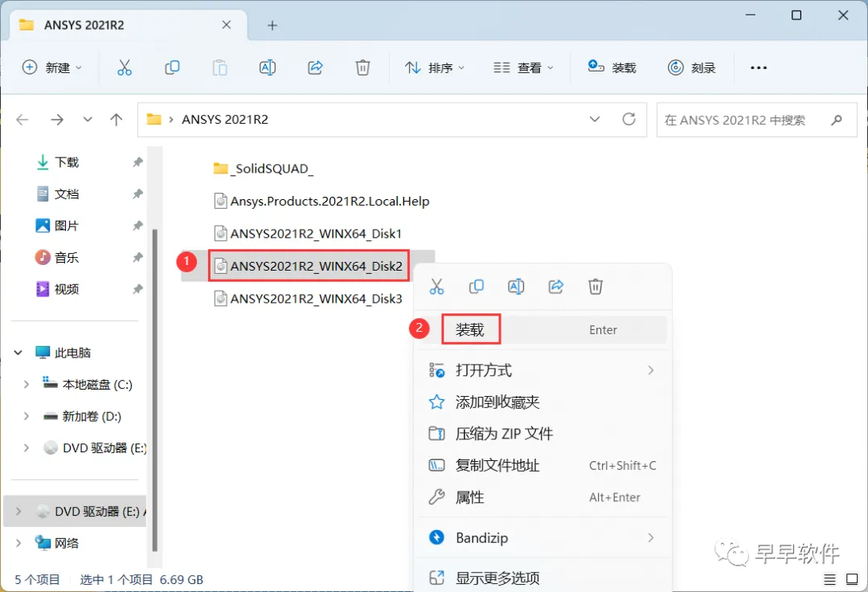This screenshot has height=592, width=868.
Task: Expand DVD 驱动器 (E:) under This PC
Action: pos(26,447)
